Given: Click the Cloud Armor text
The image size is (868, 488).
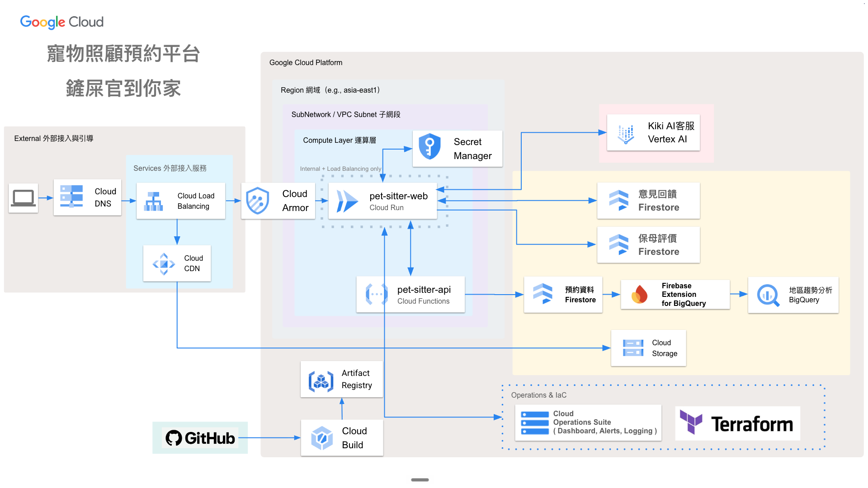Looking at the screenshot, I should [295, 201].
